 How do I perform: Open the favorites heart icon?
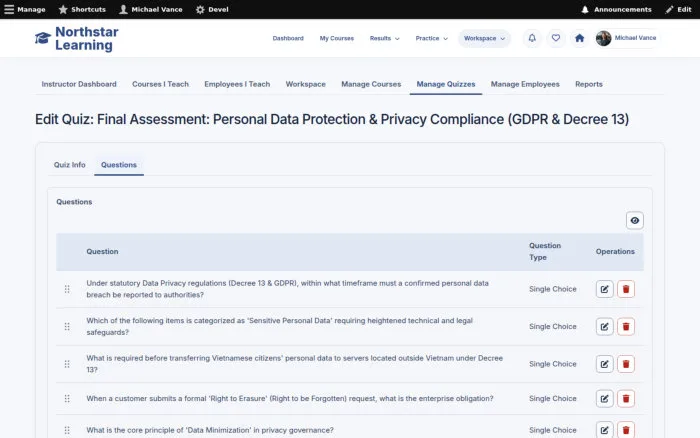[555, 38]
